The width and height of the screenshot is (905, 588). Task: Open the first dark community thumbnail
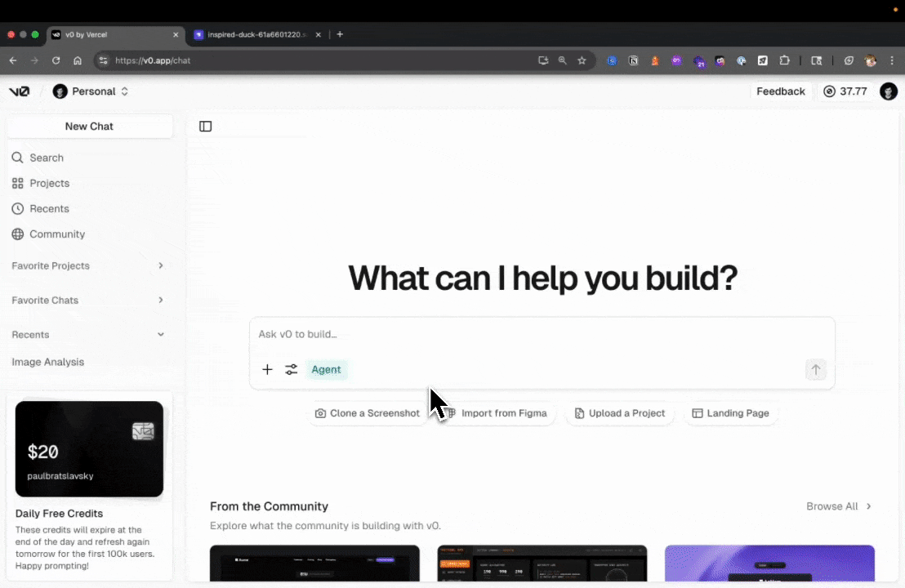click(x=314, y=563)
